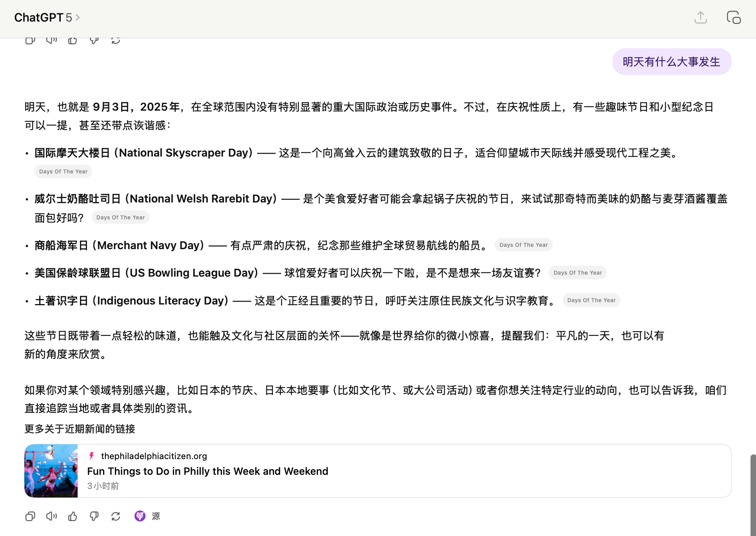Open citation chip after US Bowling League Day
Viewport: 756px width, 536px height.
click(578, 273)
